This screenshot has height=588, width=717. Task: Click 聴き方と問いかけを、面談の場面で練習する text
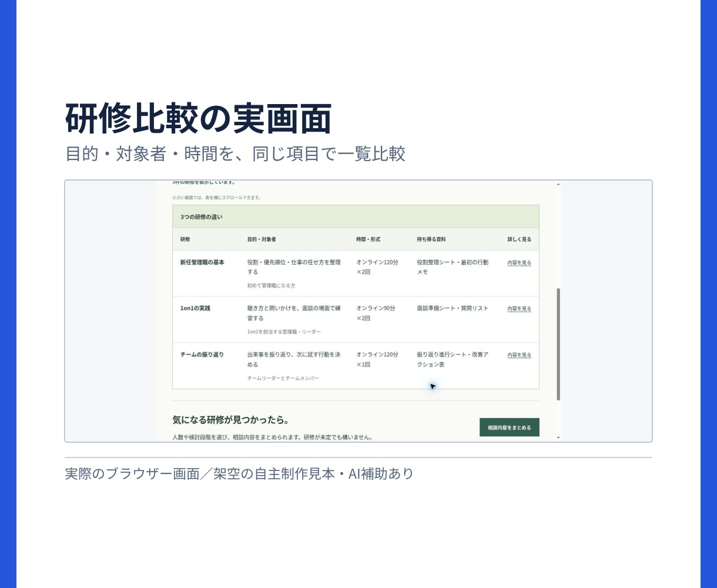click(x=294, y=313)
